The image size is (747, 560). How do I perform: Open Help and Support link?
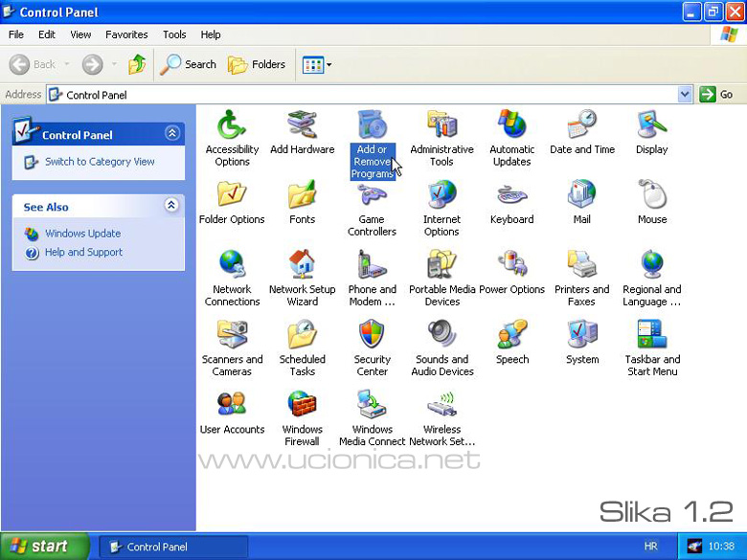click(x=83, y=252)
